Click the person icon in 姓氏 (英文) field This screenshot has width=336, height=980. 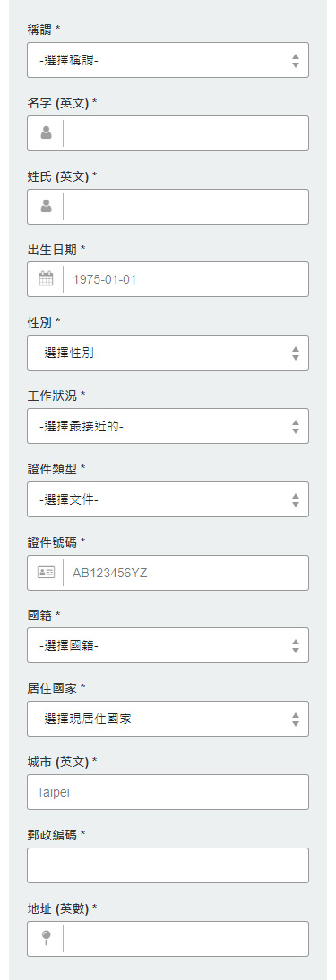pyautogui.click(x=46, y=206)
